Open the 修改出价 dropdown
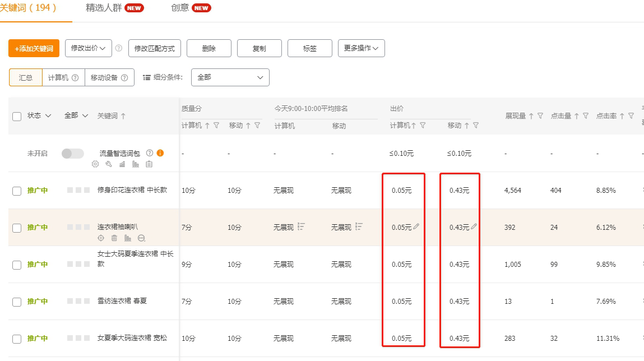Viewport: 644px width, 361px height. 89,48
